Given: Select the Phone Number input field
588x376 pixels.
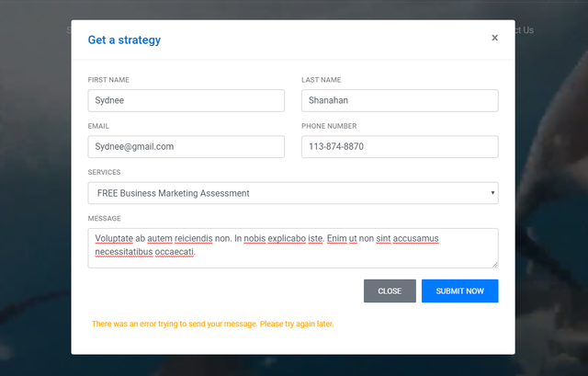Looking at the screenshot, I should pos(400,147).
